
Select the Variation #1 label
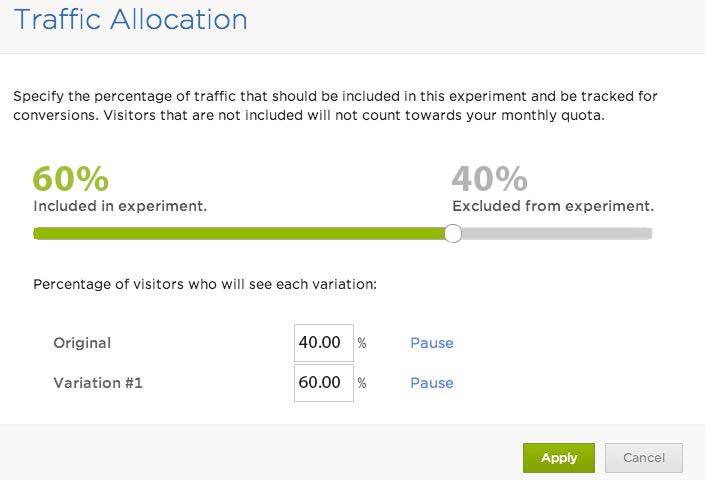[98, 383]
